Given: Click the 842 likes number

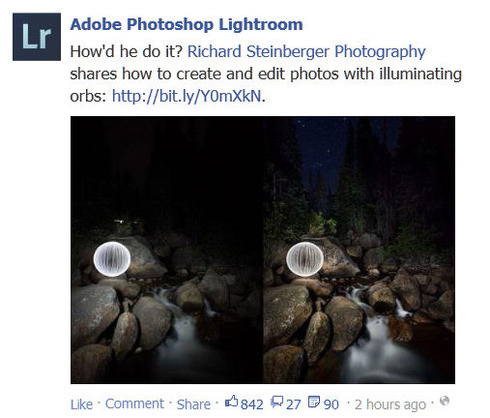Looking at the screenshot, I should coord(252,405).
